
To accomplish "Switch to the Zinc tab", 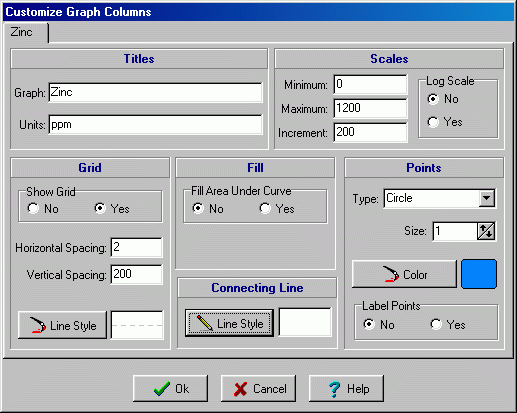I will pyautogui.click(x=22, y=32).
